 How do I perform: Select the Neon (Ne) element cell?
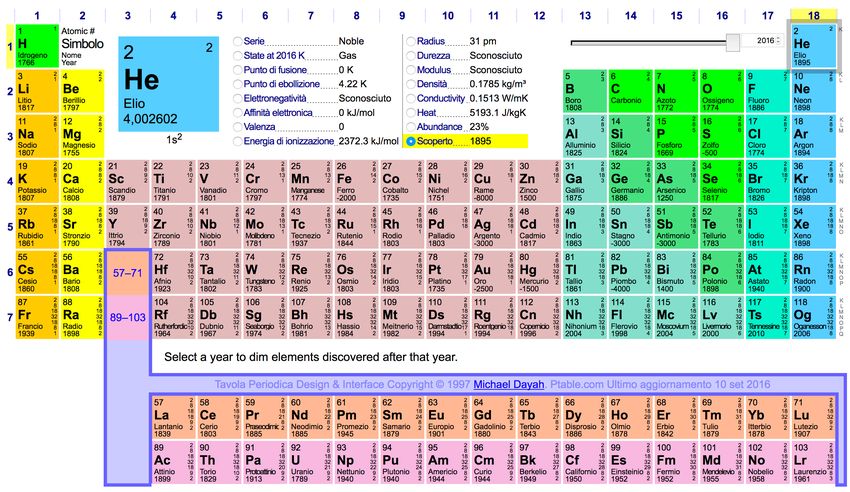click(x=813, y=91)
